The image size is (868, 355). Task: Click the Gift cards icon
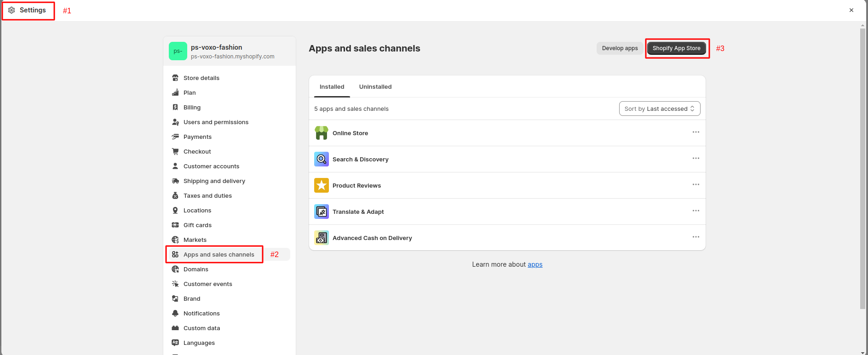click(175, 225)
